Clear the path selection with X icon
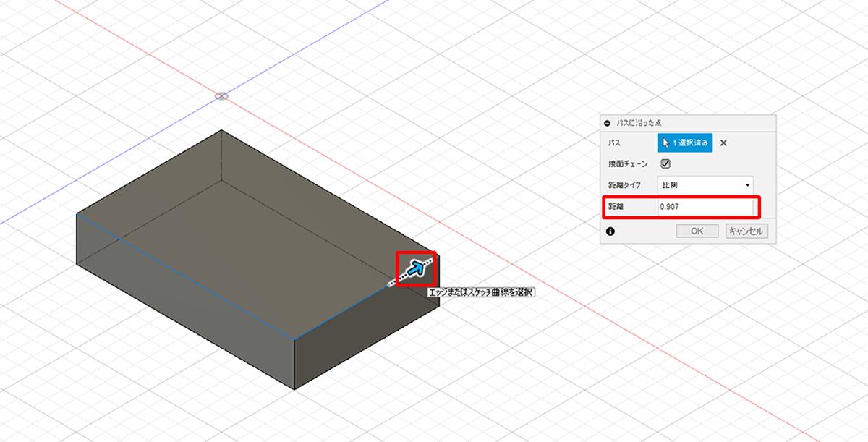Viewport: 868px width, 442px height. point(723,143)
